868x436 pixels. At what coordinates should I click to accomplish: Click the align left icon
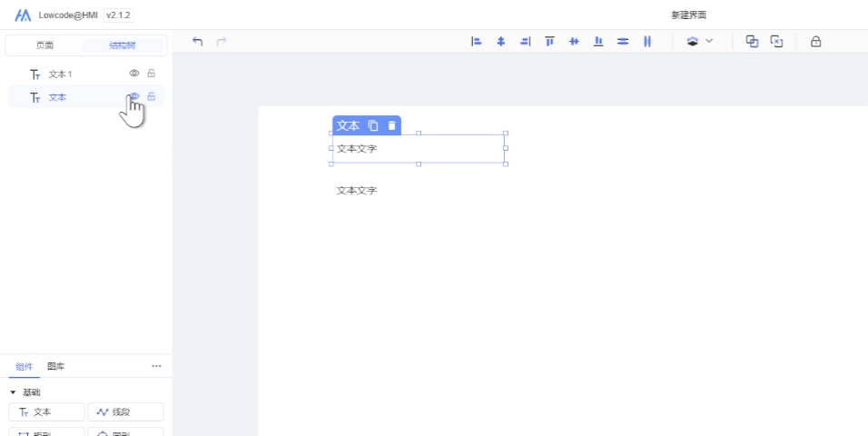pyautogui.click(x=476, y=42)
